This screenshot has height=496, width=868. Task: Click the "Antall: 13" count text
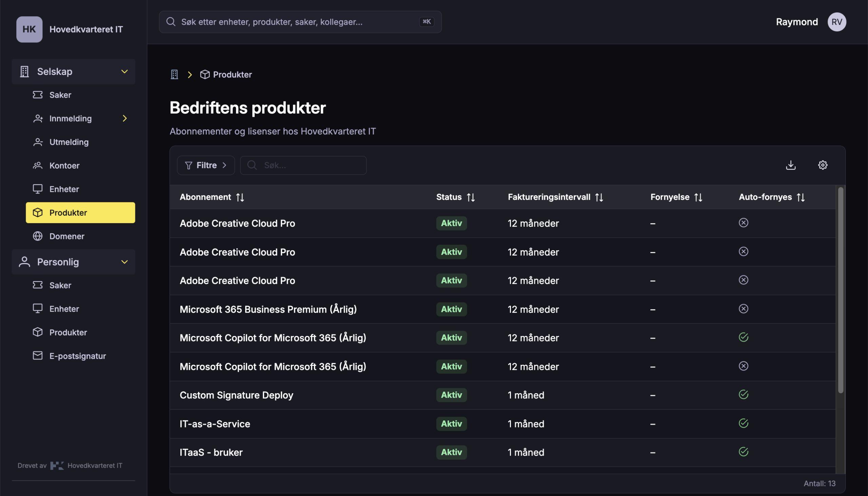[x=819, y=483]
